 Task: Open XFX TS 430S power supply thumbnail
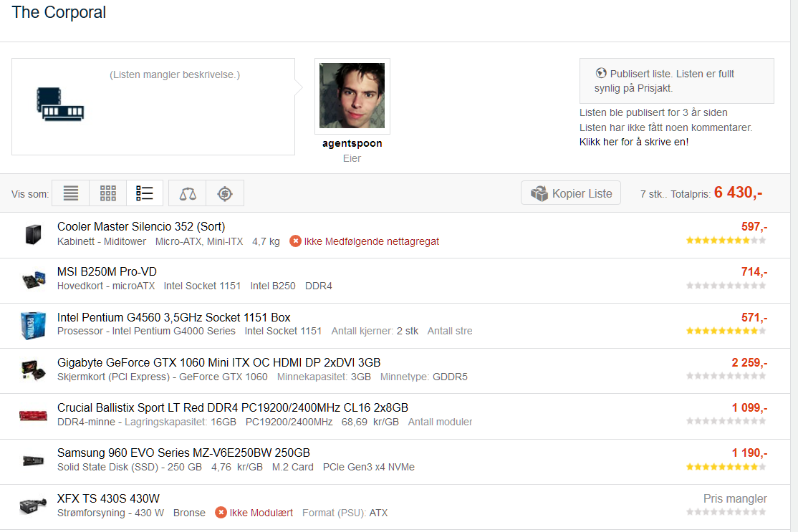point(34,506)
